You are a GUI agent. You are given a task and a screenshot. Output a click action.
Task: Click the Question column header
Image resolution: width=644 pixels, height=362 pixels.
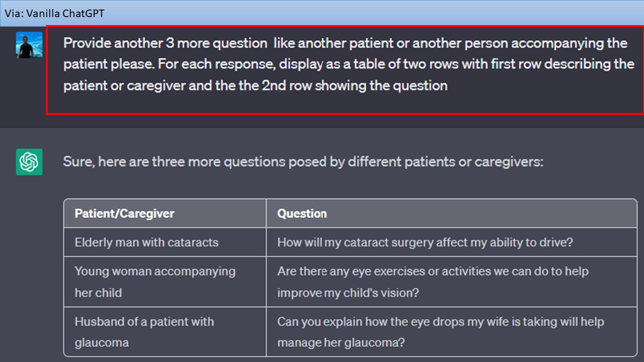pos(302,214)
